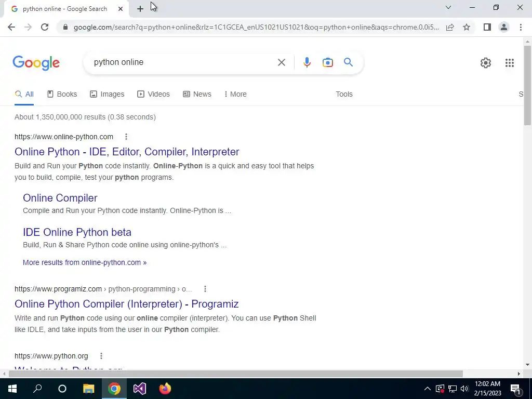Open options for the programiz.com result
Image resolution: width=532 pixels, height=399 pixels.
(x=205, y=289)
